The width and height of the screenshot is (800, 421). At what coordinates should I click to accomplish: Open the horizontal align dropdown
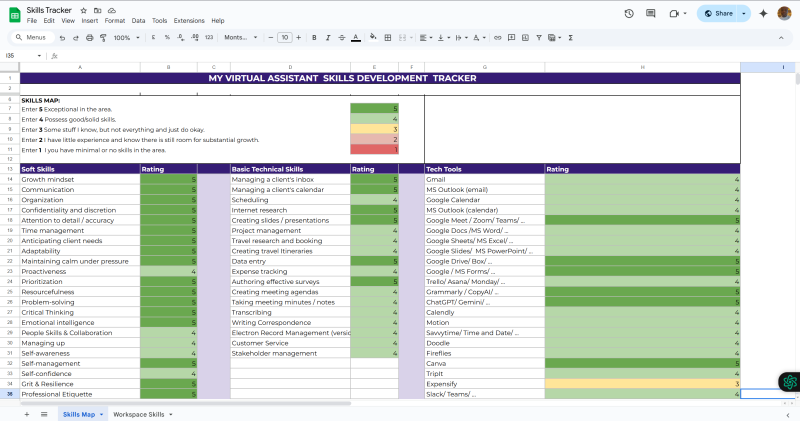tap(426, 38)
